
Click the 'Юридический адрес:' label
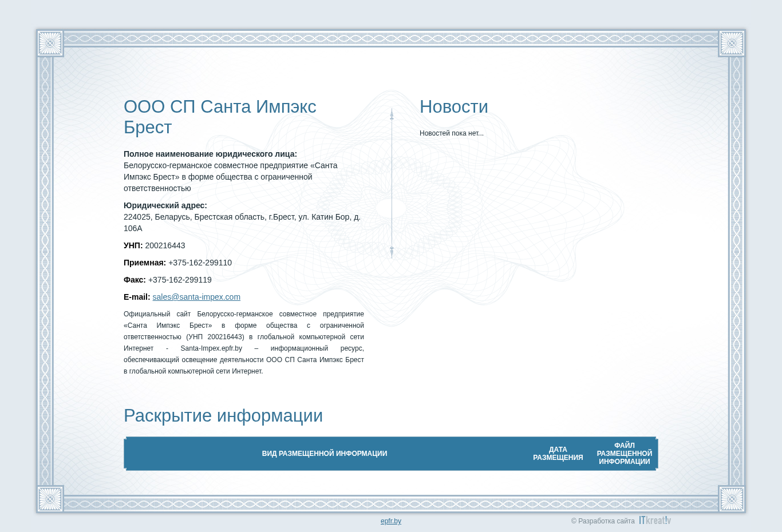[165, 205]
